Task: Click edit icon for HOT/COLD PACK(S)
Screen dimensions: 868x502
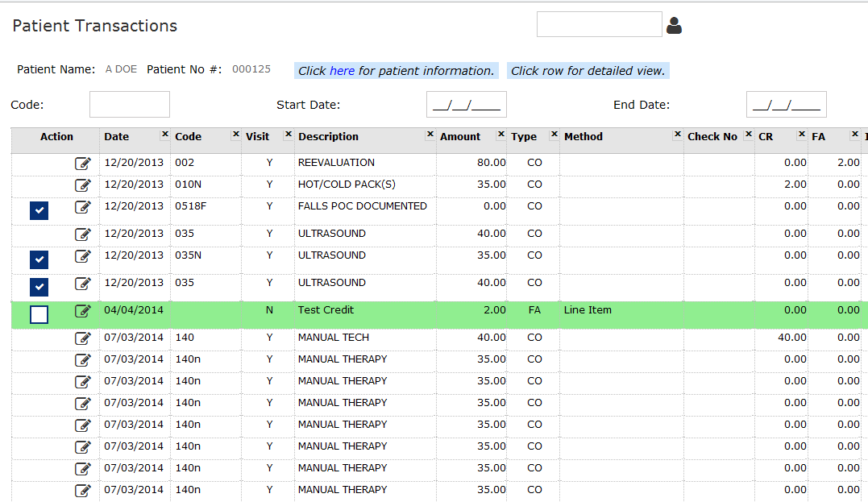Action: pyautogui.click(x=83, y=185)
